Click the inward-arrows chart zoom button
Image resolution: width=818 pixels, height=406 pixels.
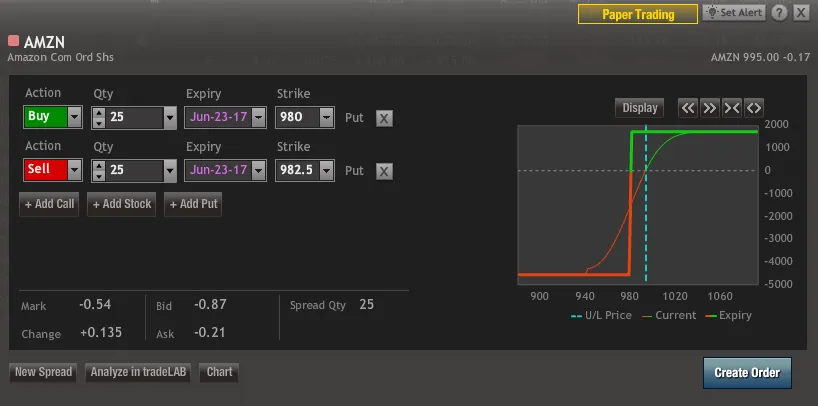pos(731,108)
